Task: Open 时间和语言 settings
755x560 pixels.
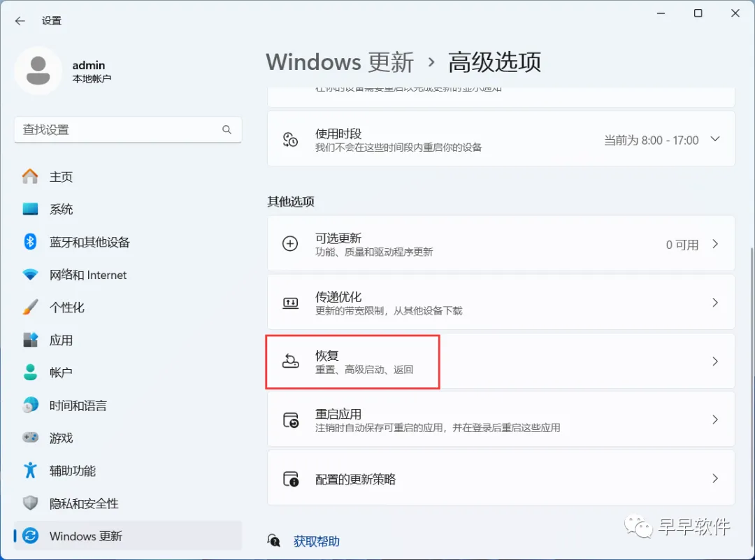Action: pos(128,405)
